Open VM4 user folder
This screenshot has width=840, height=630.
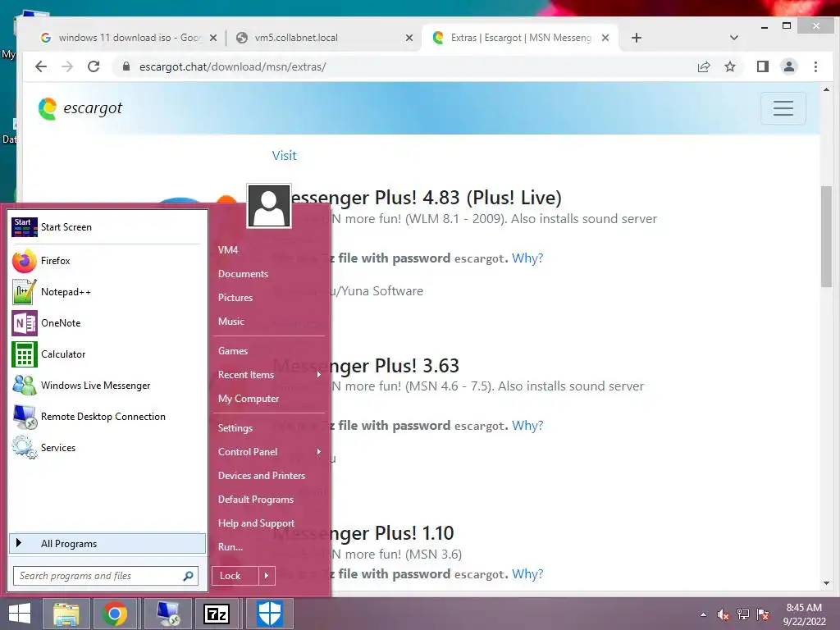(x=228, y=249)
